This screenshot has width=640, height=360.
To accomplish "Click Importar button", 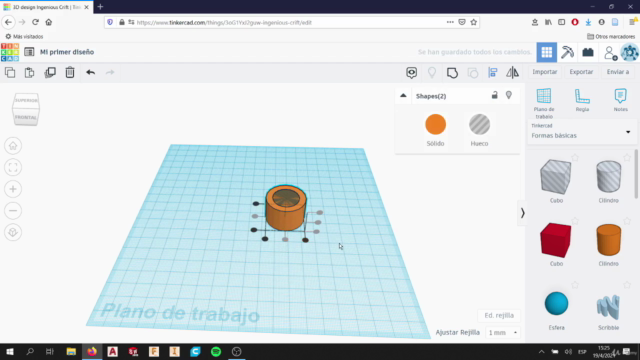I will coord(544,72).
